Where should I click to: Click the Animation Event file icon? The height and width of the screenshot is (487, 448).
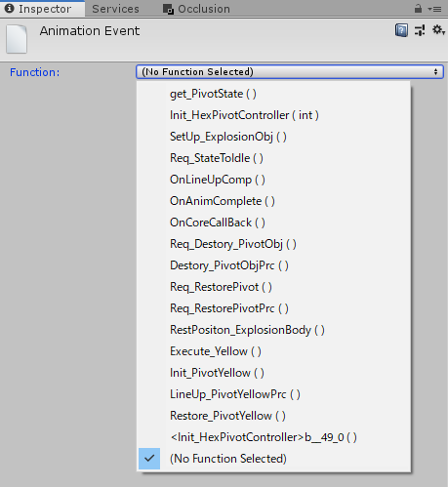pos(17,39)
